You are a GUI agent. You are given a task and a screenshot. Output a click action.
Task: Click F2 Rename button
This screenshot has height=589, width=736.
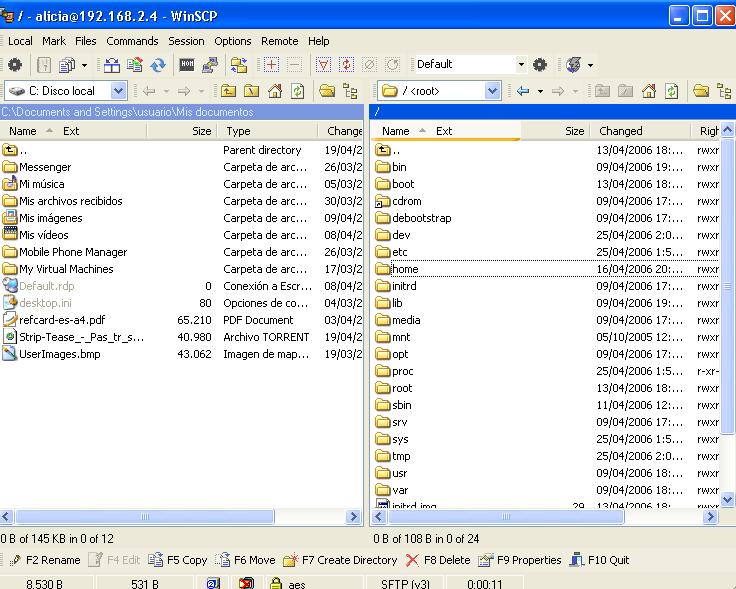45,560
